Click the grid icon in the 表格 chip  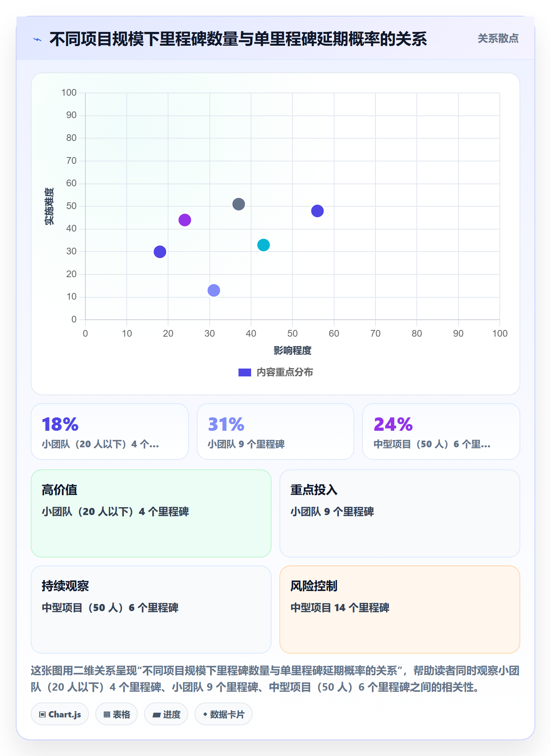click(x=107, y=715)
